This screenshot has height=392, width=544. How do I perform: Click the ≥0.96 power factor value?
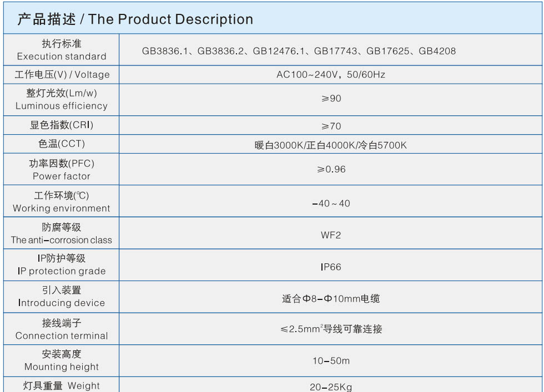pyautogui.click(x=331, y=170)
